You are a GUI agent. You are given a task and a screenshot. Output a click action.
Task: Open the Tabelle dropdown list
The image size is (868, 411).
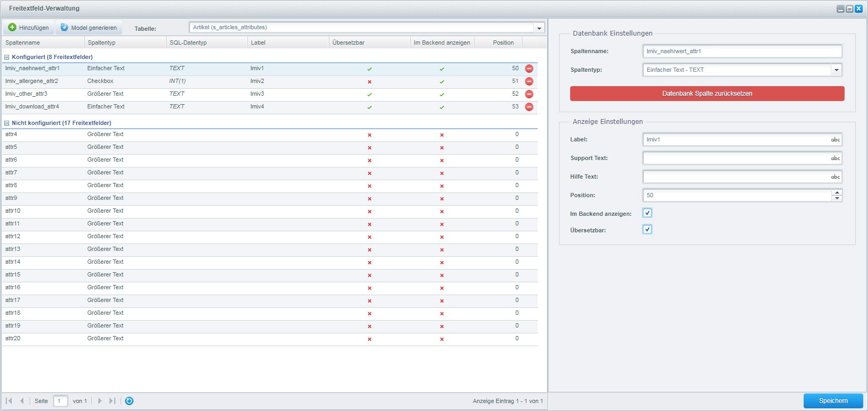click(x=539, y=28)
